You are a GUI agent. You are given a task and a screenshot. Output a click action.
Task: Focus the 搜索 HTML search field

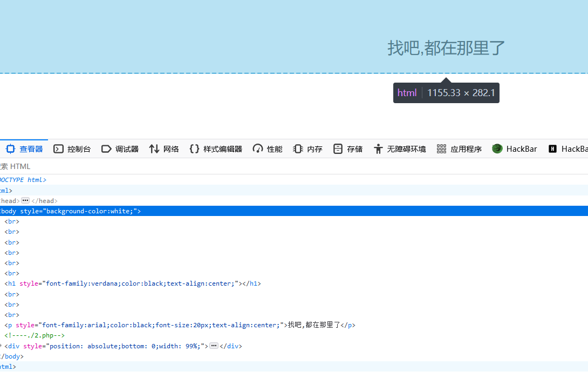(294, 166)
